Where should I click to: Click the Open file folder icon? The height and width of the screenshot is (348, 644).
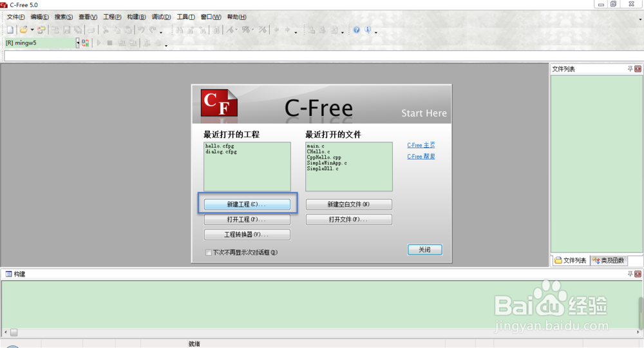click(23, 30)
